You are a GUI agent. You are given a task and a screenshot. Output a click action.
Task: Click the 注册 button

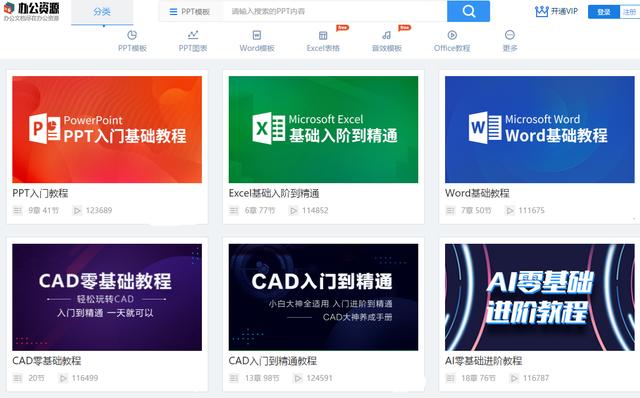point(630,12)
